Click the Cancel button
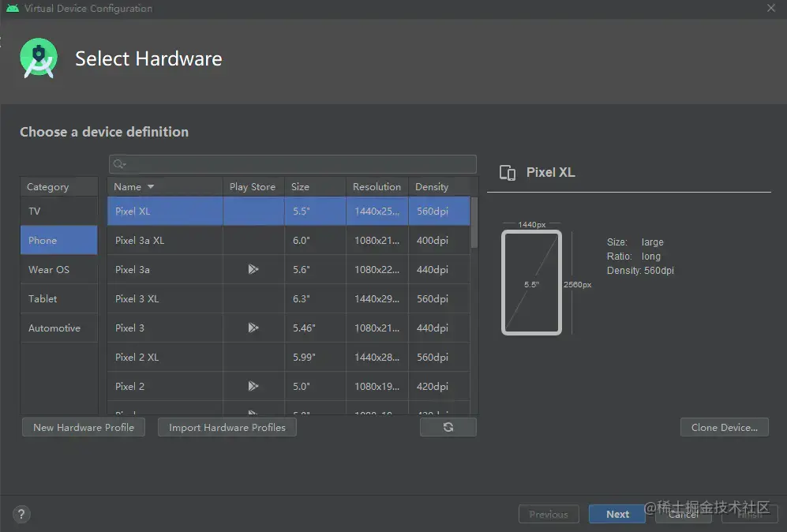The image size is (787, 532). pyautogui.click(x=683, y=514)
